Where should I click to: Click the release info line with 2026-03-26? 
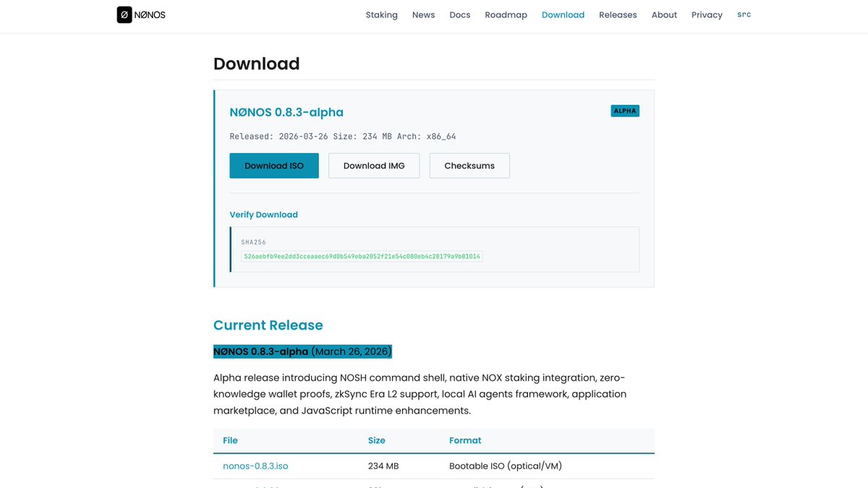click(343, 137)
